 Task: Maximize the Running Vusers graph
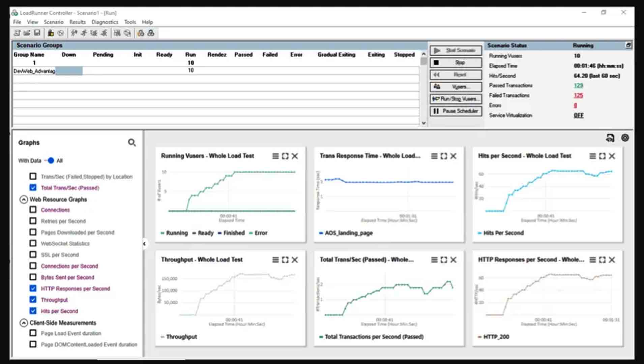point(285,156)
